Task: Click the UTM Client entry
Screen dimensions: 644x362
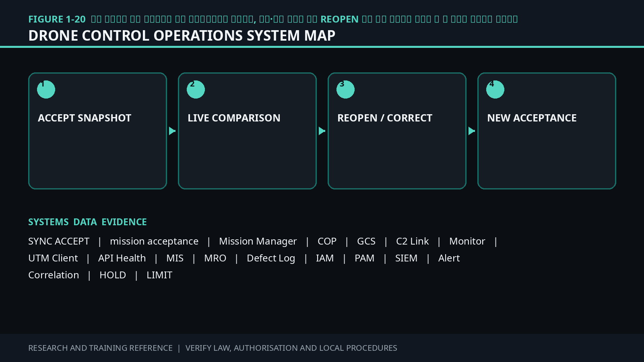Action: [x=53, y=258]
